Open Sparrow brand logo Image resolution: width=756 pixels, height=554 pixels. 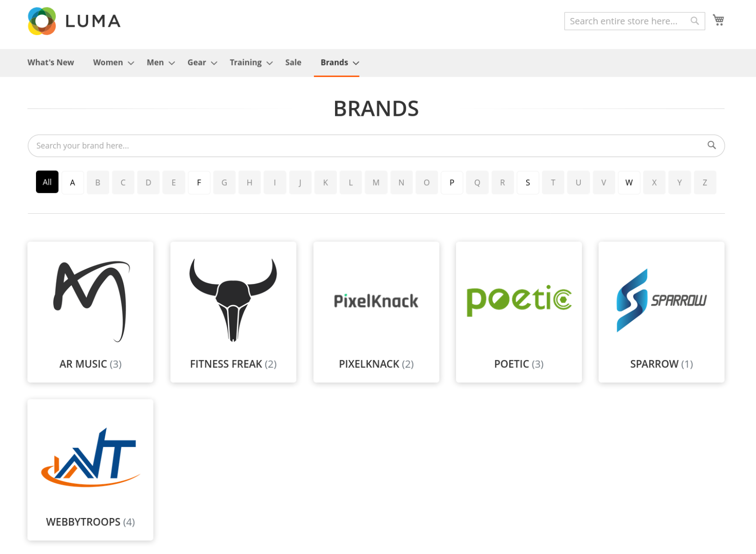coord(661,301)
